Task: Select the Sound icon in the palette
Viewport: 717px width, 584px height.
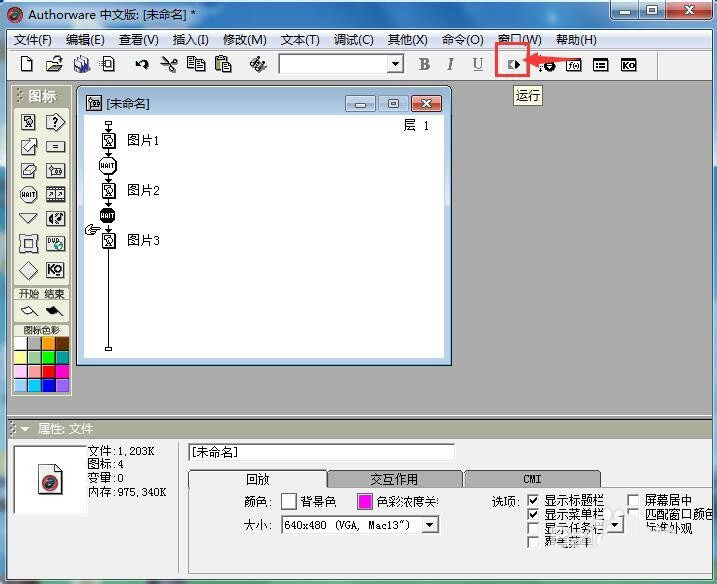Action: [x=55, y=219]
